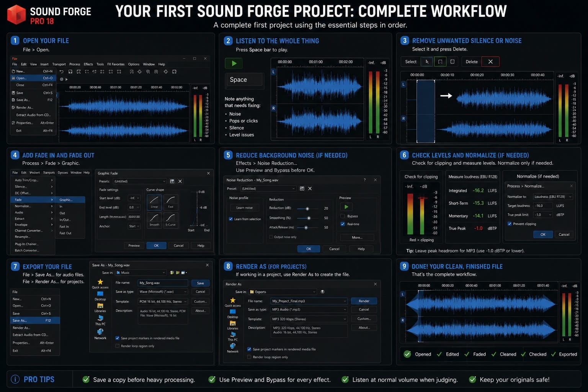Open the Effects menu in the menu bar
This screenshot has width=588, height=392.
(88, 64)
